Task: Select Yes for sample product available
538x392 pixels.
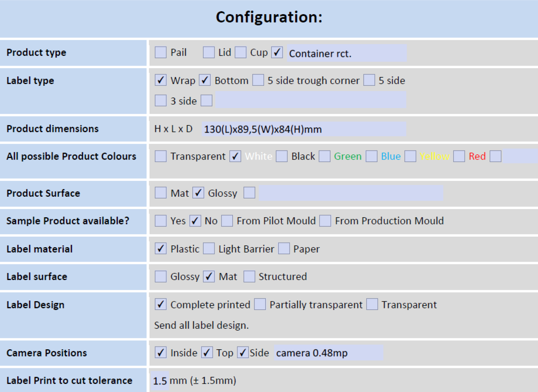Action: 160,221
